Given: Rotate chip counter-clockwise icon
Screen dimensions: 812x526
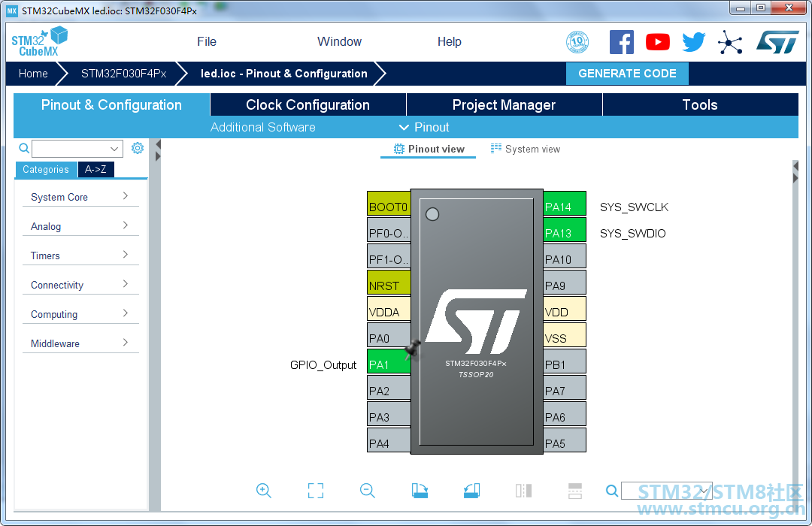Looking at the screenshot, I should [x=471, y=490].
